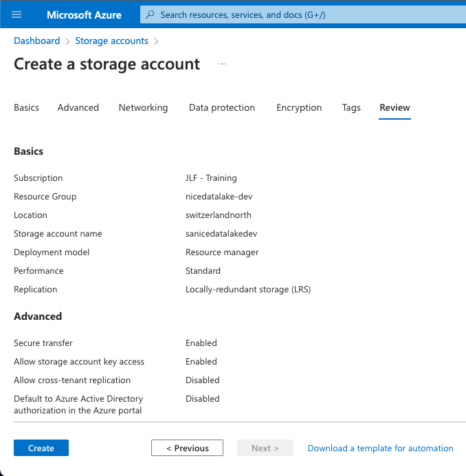The image size is (466, 476).
Task: Switch to the Data protection tab
Action: click(x=222, y=107)
